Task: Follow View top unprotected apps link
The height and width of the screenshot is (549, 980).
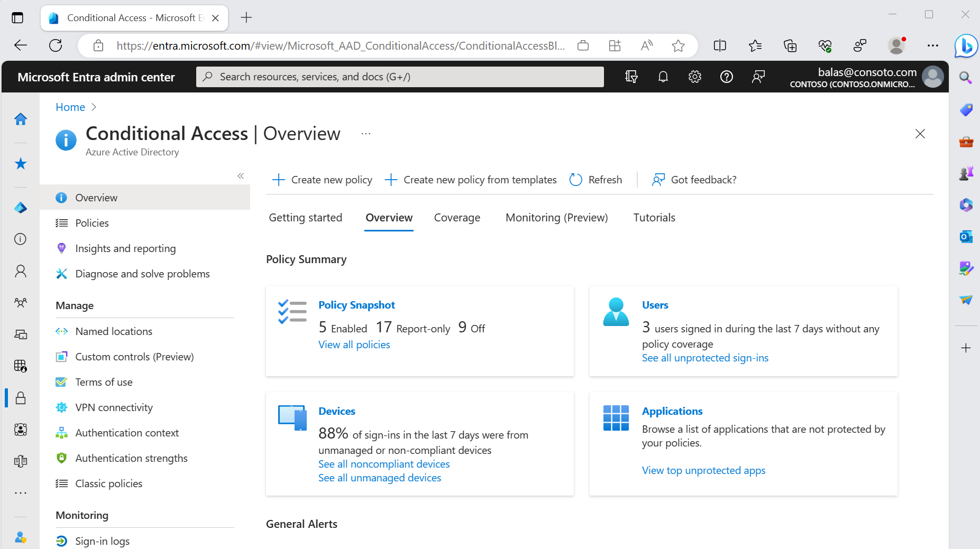Action: pyautogui.click(x=703, y=470)
